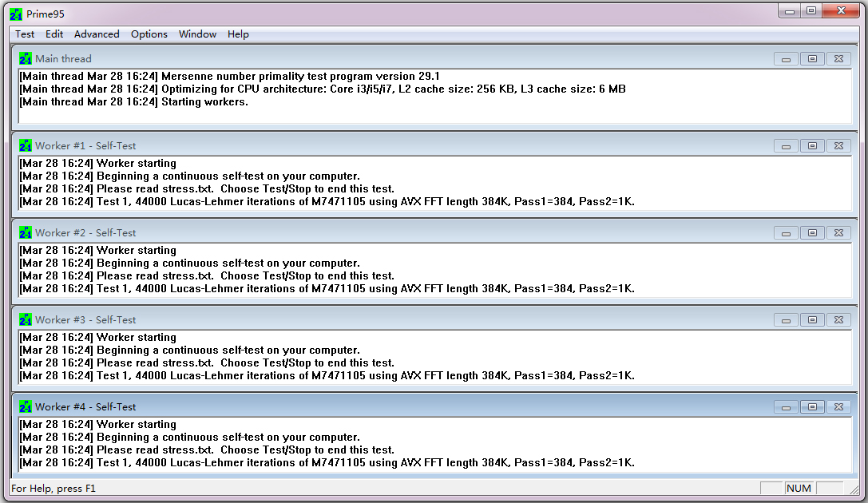This screenshot has width=868, height=503.
Task: Click the Prime95 application icon in title bar
Action: (x=16, y=14)
